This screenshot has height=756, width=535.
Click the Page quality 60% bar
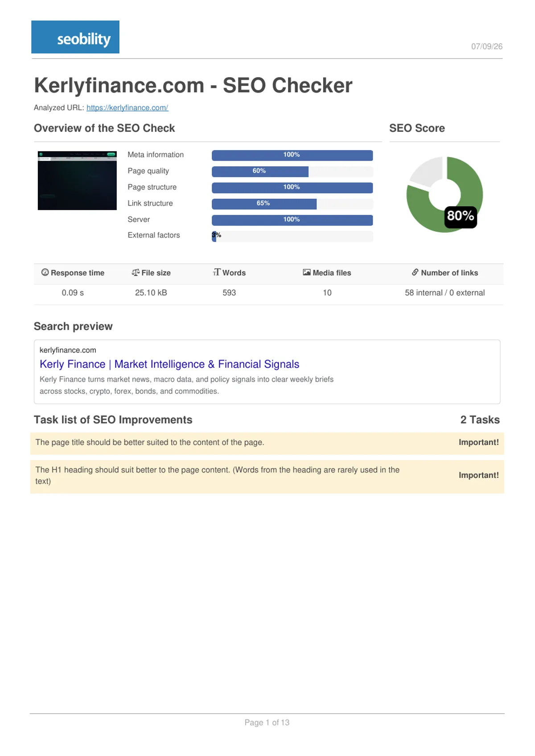(292, 171)
